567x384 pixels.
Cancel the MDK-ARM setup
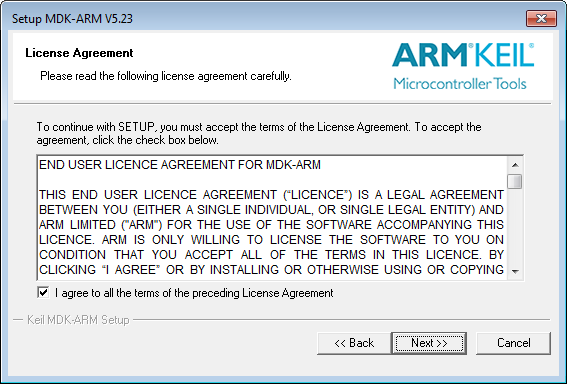pos(513,343)
